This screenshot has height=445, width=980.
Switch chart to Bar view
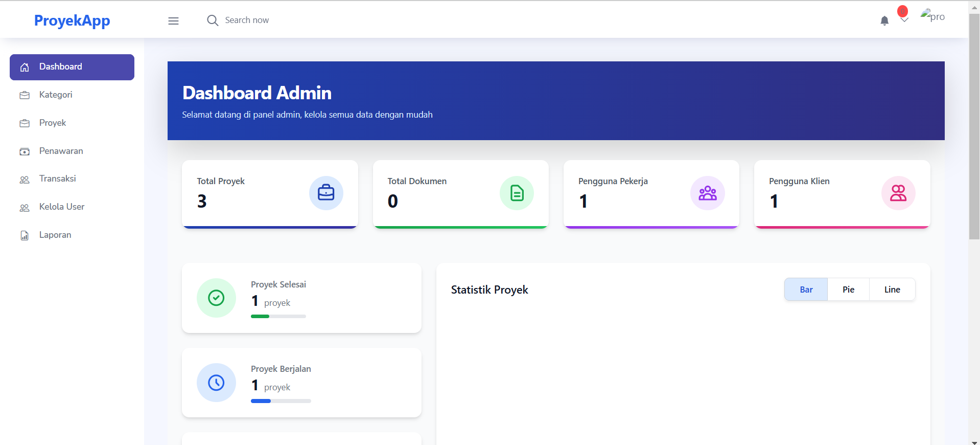coord(806,290)
